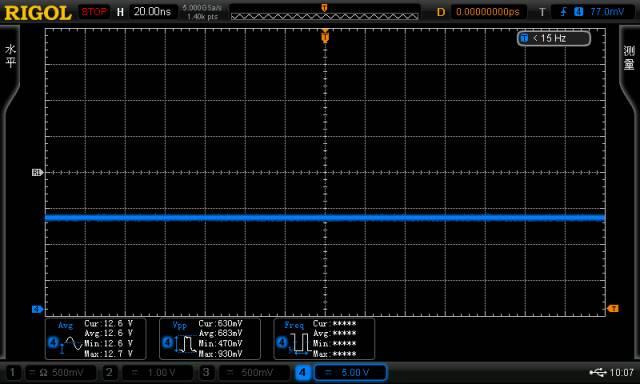This screenshot has width=640, height=384.
Task: Click the rising edge trigger slope icon
Action: (564, 12)
